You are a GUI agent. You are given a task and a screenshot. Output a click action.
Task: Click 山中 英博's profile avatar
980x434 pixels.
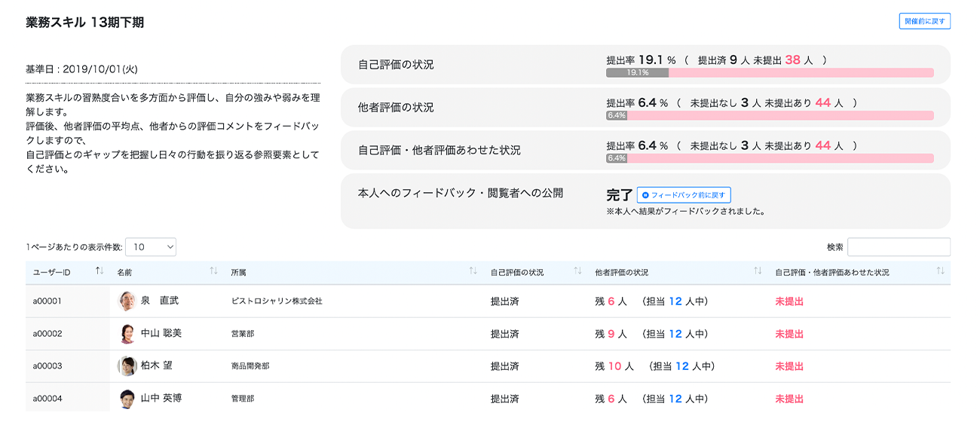click(x=127, y=398)
